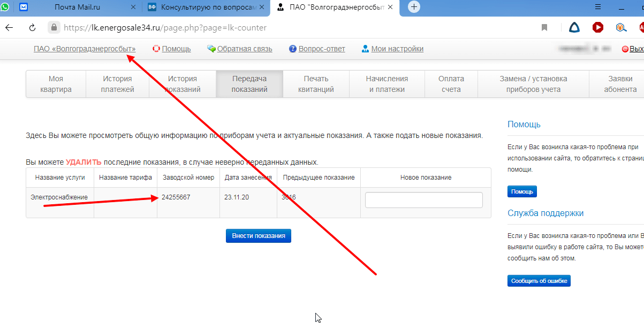
Task: Reload the current page
Action: (x=33, y=28)
